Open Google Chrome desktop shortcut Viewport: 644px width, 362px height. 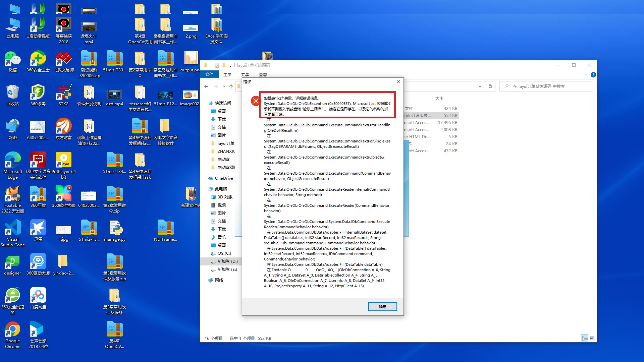tap(13, 335)
